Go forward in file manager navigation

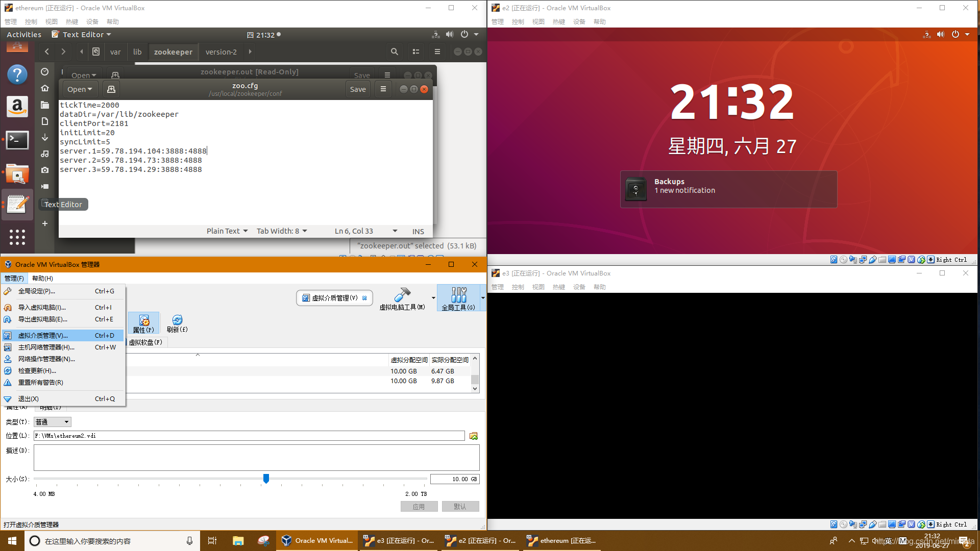click(63, 52)
